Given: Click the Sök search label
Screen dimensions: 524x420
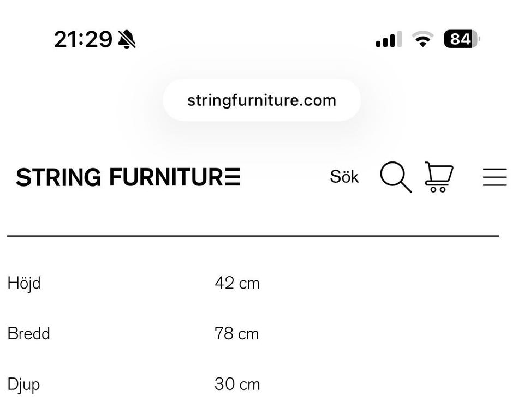Looking at the screenshot, I should [344, 177].
